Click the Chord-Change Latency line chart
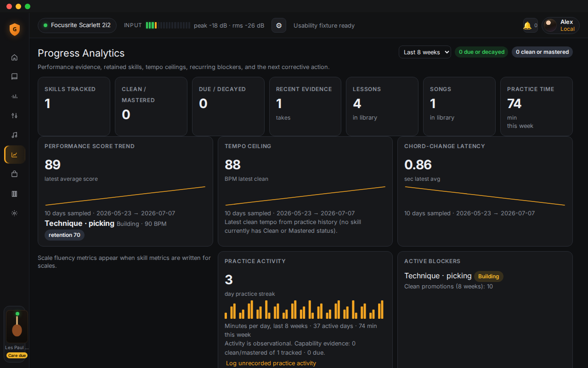Screen dimensions: 588x368 point(485,195)
